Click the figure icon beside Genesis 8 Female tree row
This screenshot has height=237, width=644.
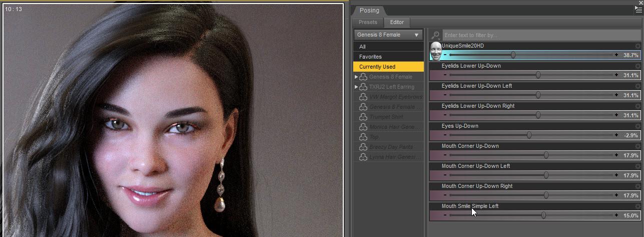click(x=363, y=77)
